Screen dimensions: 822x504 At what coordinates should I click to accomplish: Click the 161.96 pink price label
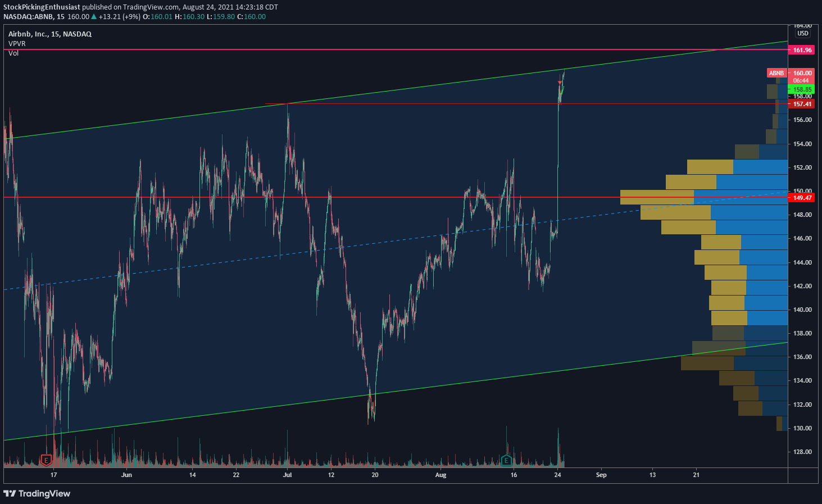click(x=802, y=50)
